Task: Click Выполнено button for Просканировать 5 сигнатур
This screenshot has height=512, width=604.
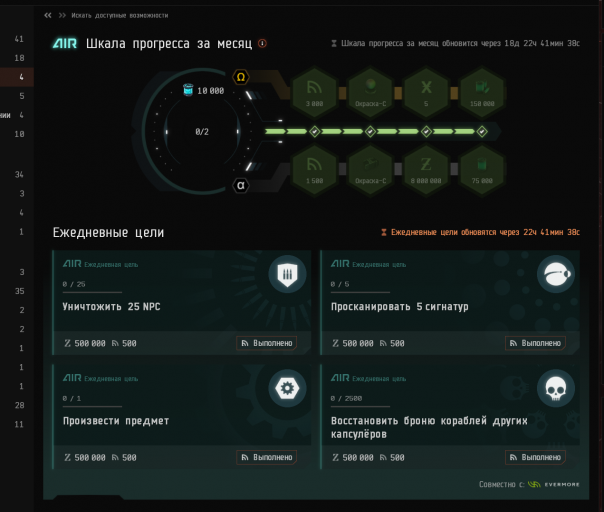Action: tap(535, 343)
